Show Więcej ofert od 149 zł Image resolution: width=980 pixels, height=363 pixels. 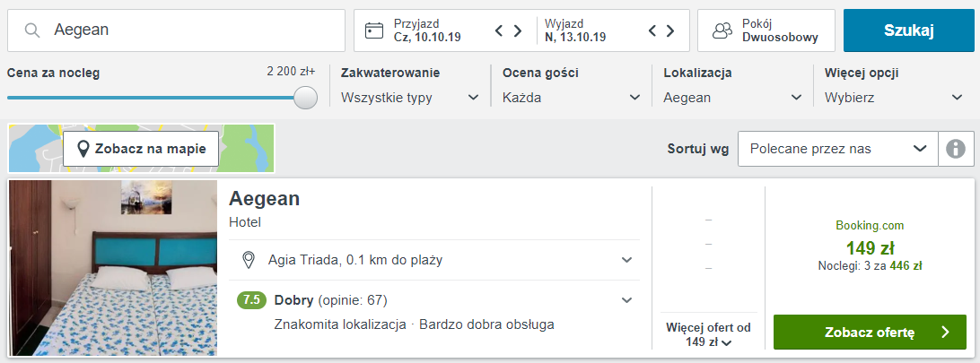(x=708, y=334)
